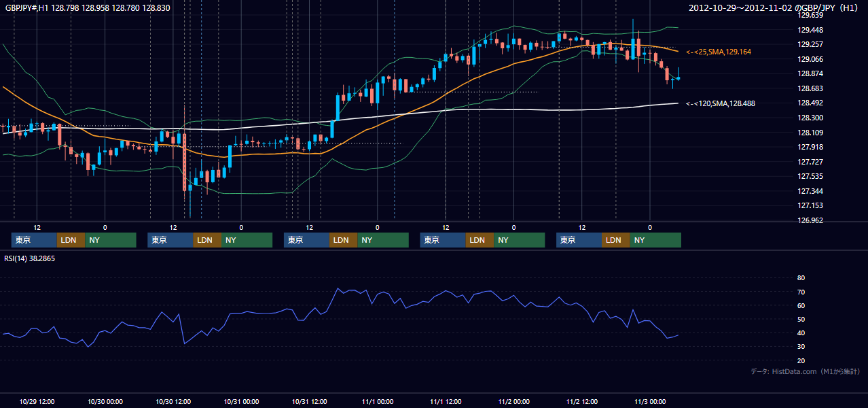Image resolution: width=868 pixels, height=408 pixels.
Task: Click the 11/1 00:00 date axis label
Action: coord(377,401)
